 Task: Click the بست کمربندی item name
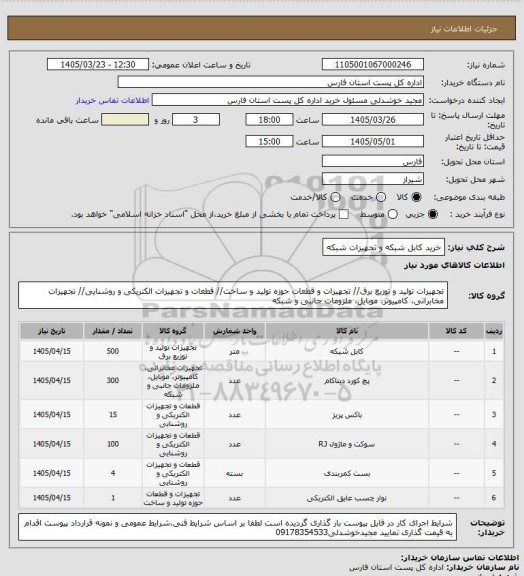pyautogui.click(x=347, y=474)
